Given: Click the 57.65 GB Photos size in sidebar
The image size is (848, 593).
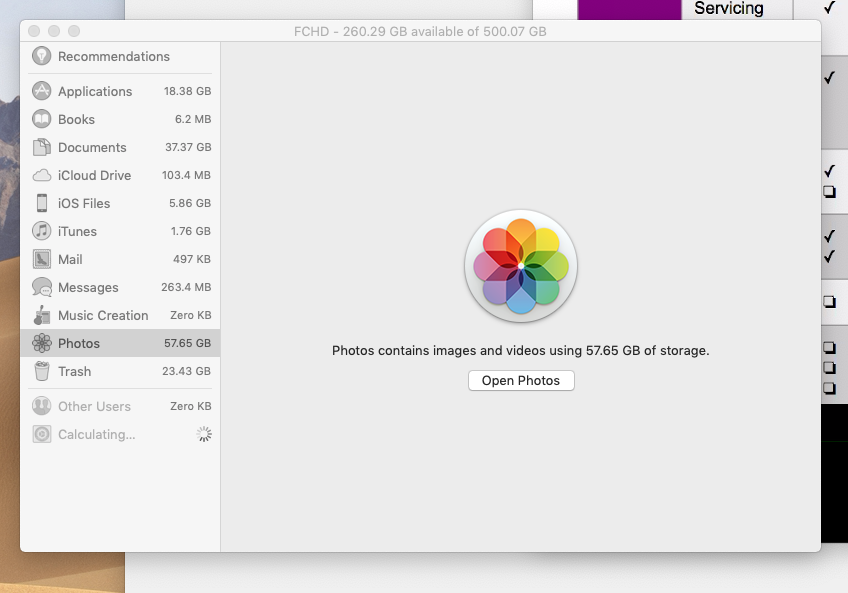Looking at the screenshot, I should tap(188, 343).
